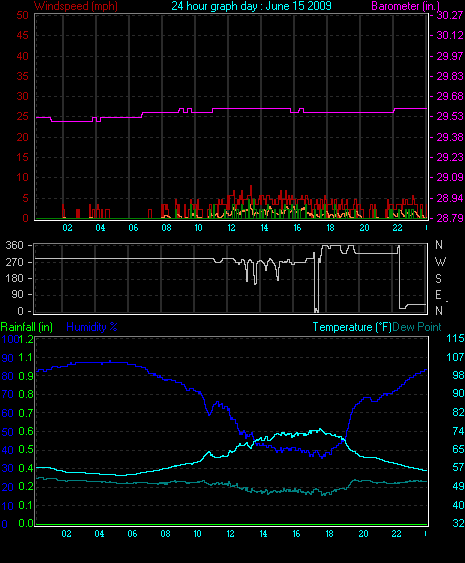
Task: Click the red 5 windspeed scale value
Action: [25, 198]
